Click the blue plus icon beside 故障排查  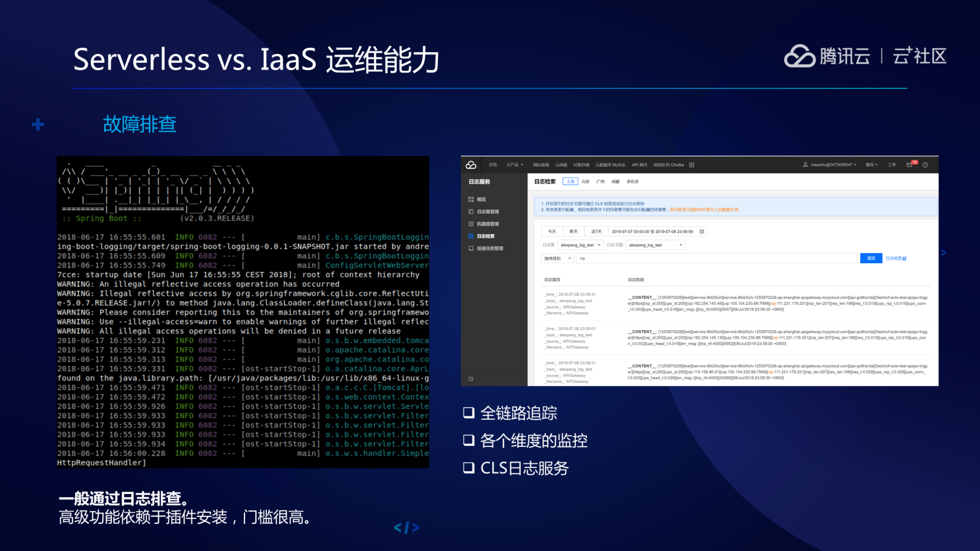[x=38, y=125]
